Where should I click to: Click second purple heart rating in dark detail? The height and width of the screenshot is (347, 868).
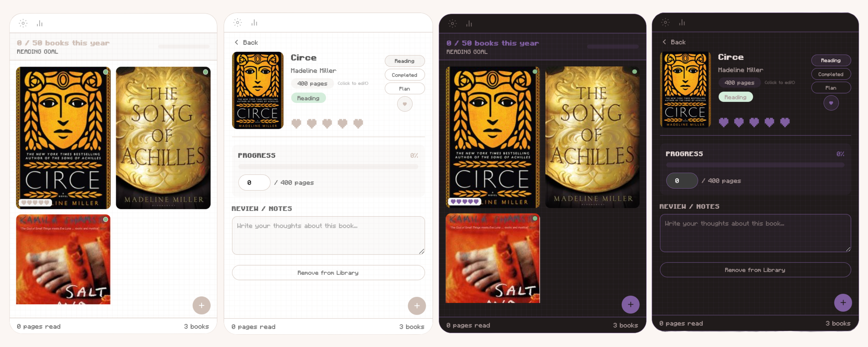739,122
